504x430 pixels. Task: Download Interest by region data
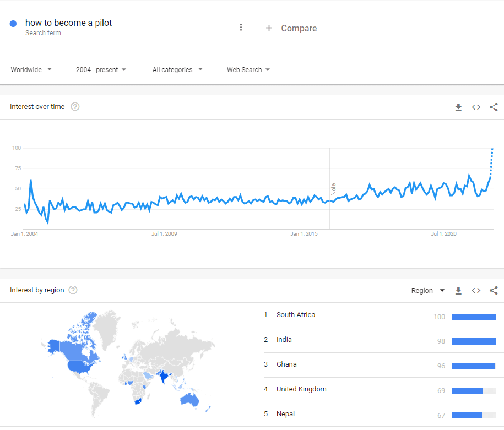pos(458,290)
